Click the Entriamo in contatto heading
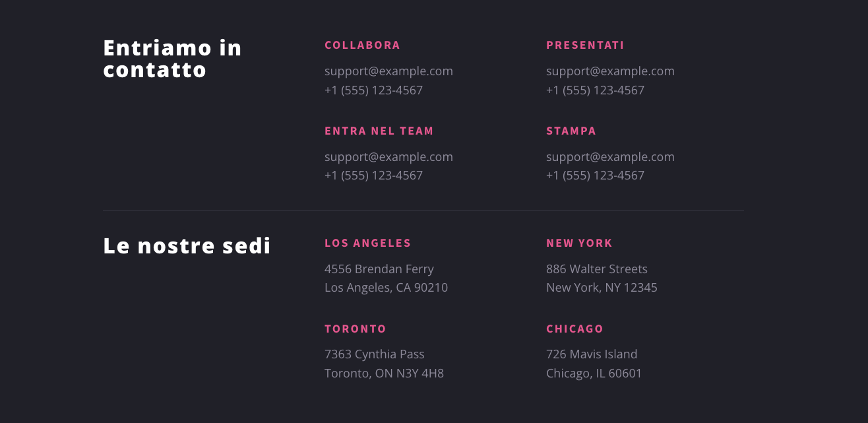The height and width of the screenshot is (423, 868). (x=172, y=59)
